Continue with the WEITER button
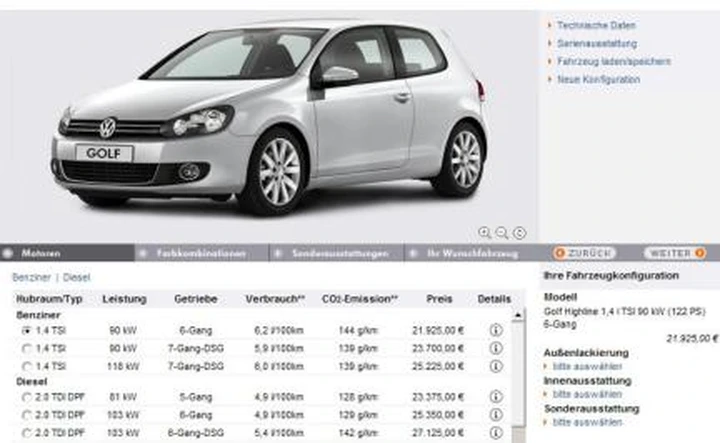The width and height of the screenshot is (720, 443). point(675,253)
